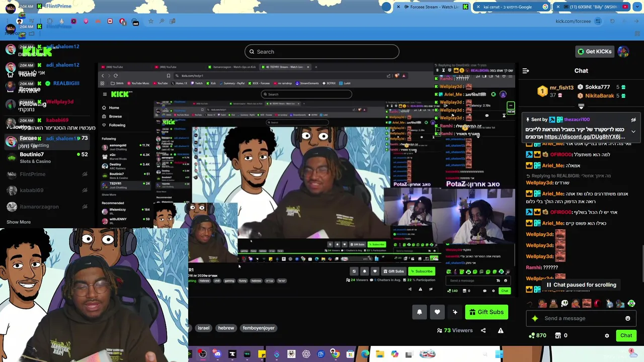Open mr_fish13 top gifter entry

click(555, 91)
